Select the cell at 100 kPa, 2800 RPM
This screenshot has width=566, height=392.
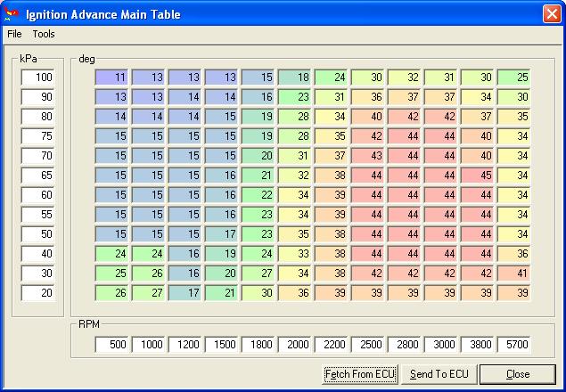tap(405, 78)
